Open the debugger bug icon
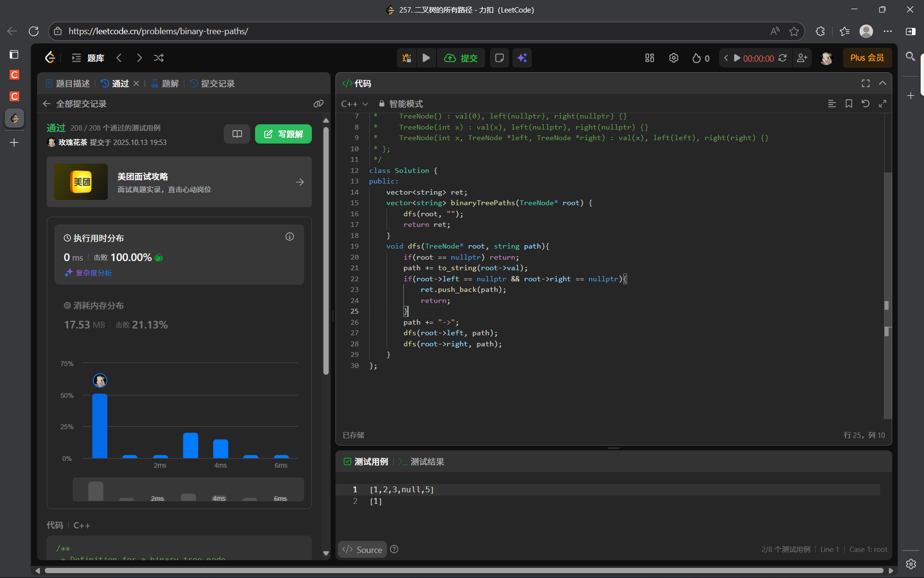The width and height of the screenshot is (924, 578). [407, 58]
